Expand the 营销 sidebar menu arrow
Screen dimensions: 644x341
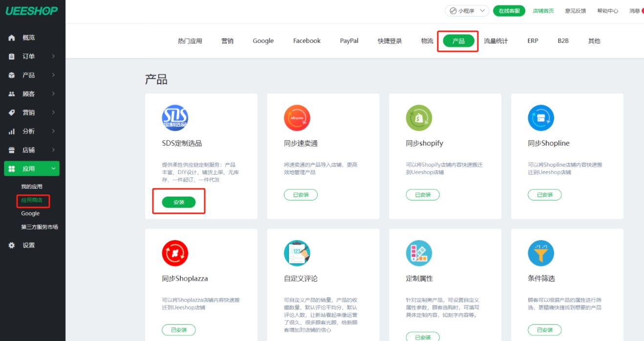pos(53,113)
